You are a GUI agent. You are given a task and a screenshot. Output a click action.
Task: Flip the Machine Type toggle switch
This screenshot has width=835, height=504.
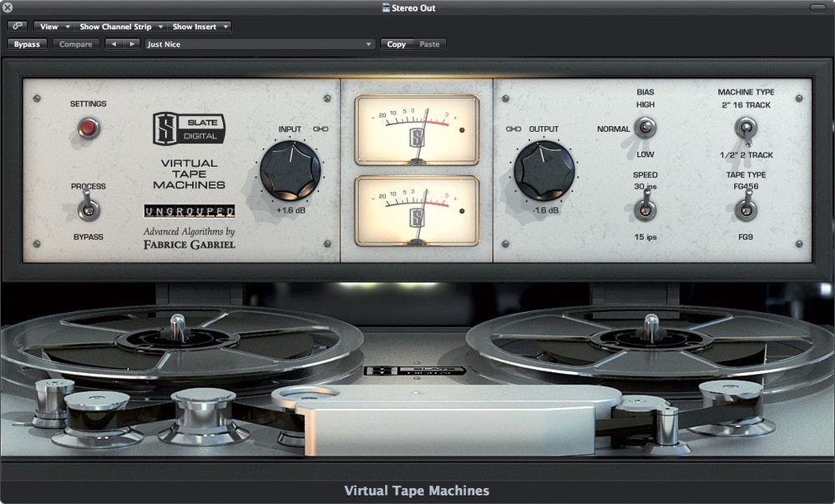coord(746,130)
